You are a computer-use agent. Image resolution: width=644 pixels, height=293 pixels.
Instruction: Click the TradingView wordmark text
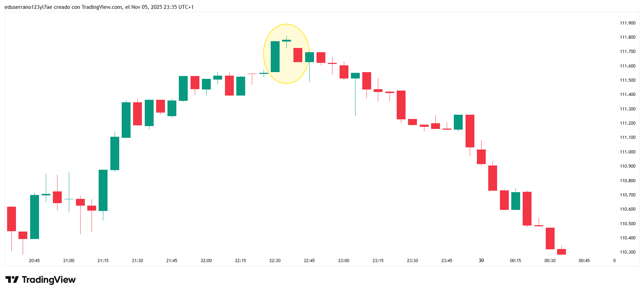[49, 280]
